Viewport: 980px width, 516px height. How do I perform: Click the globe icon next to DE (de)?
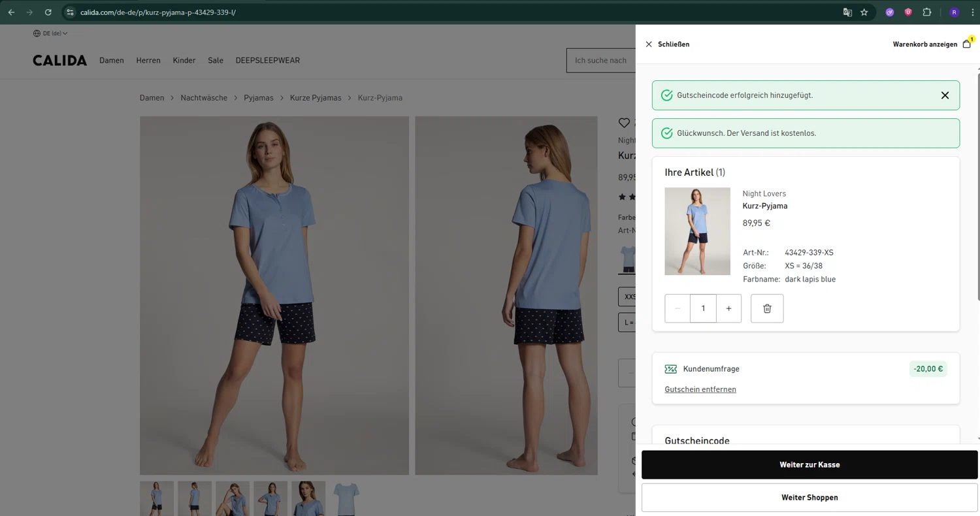[37, 33]
